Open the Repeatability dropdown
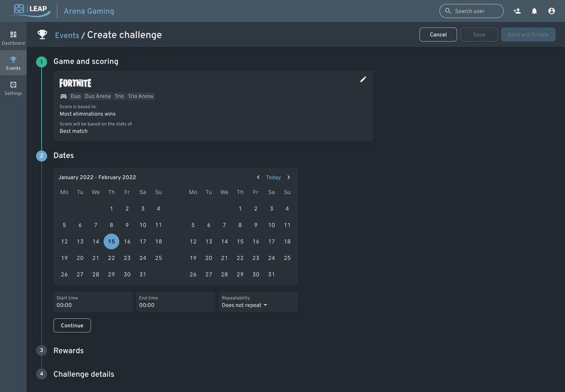Screen dimensions: 565x392 (x=258, y=302)
